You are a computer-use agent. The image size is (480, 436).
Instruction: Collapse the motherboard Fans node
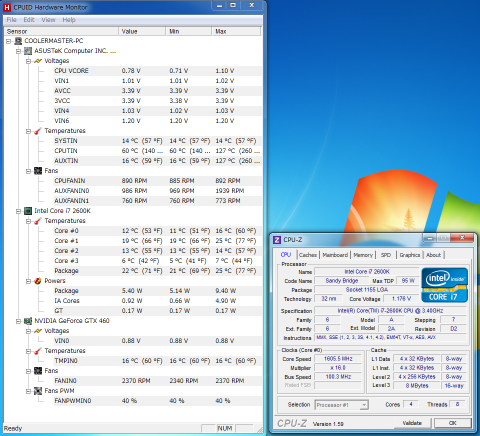(x=29, y=171)
